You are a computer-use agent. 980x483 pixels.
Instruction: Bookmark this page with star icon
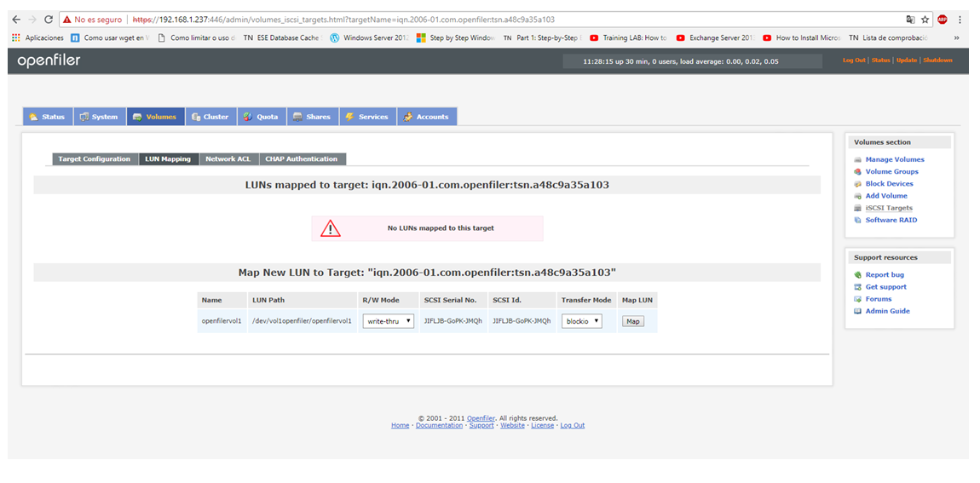point(925,20)
